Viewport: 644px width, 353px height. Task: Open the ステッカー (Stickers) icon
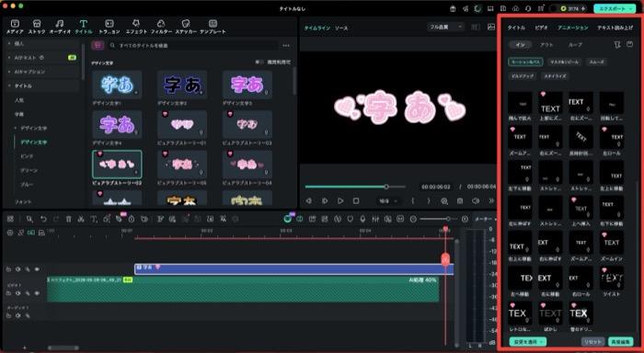tap(186, 23)
